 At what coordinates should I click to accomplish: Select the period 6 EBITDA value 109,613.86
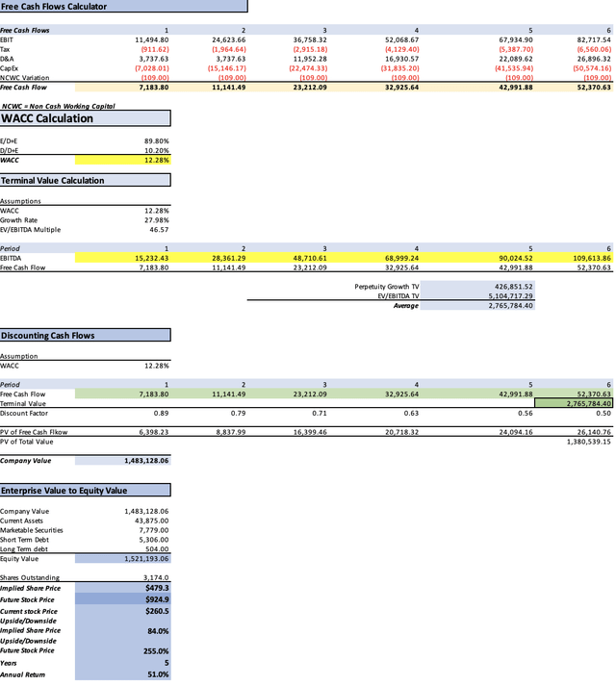pos(574,258)
